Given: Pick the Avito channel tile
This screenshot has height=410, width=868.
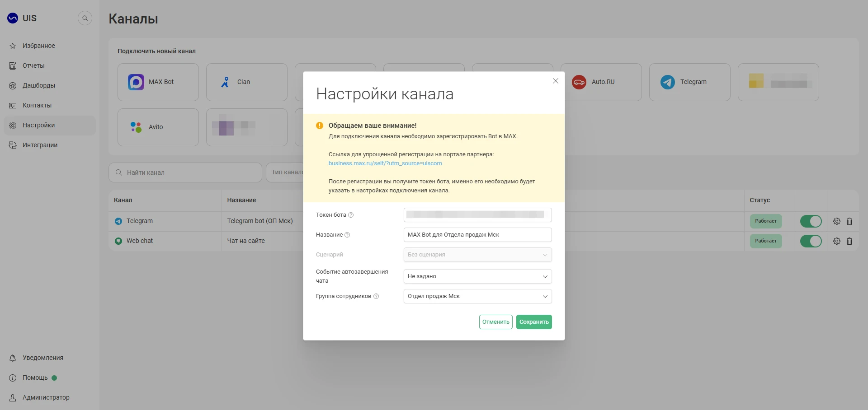Looking at the screenshot, I should pyautogui.click(x=158, y=127).
